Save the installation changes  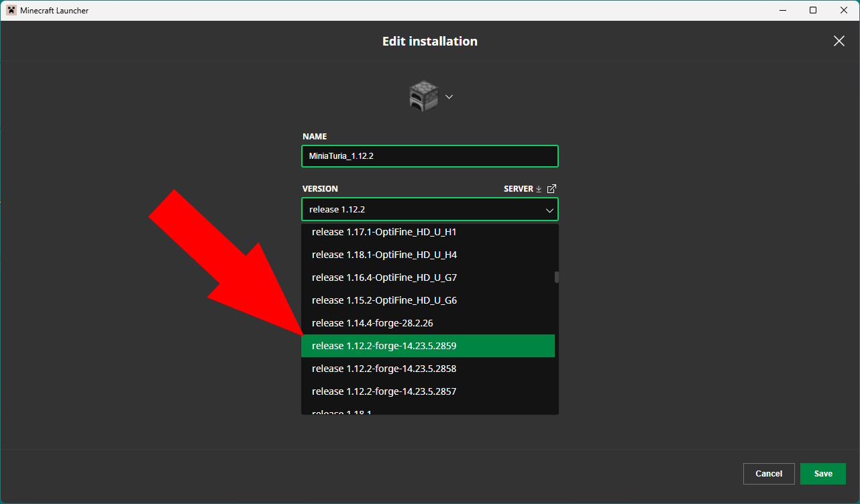(x=823, y=474)
